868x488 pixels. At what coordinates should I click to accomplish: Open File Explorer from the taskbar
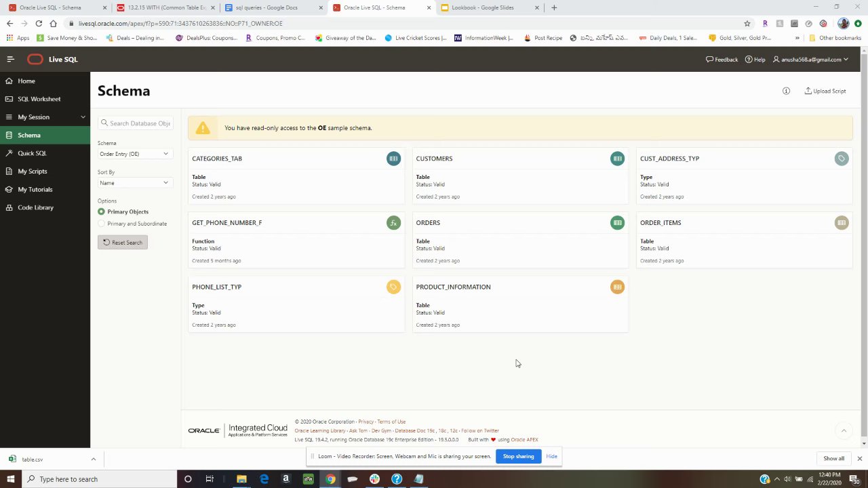point(241,479)
